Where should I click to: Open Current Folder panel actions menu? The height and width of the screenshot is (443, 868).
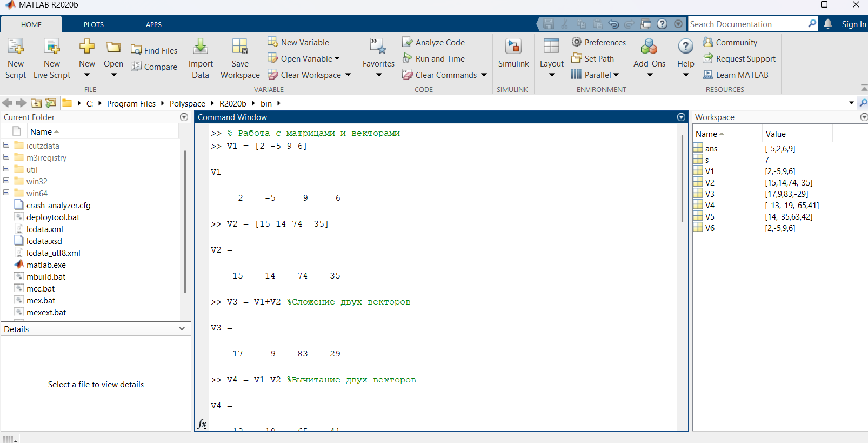(x=184, y=117)
